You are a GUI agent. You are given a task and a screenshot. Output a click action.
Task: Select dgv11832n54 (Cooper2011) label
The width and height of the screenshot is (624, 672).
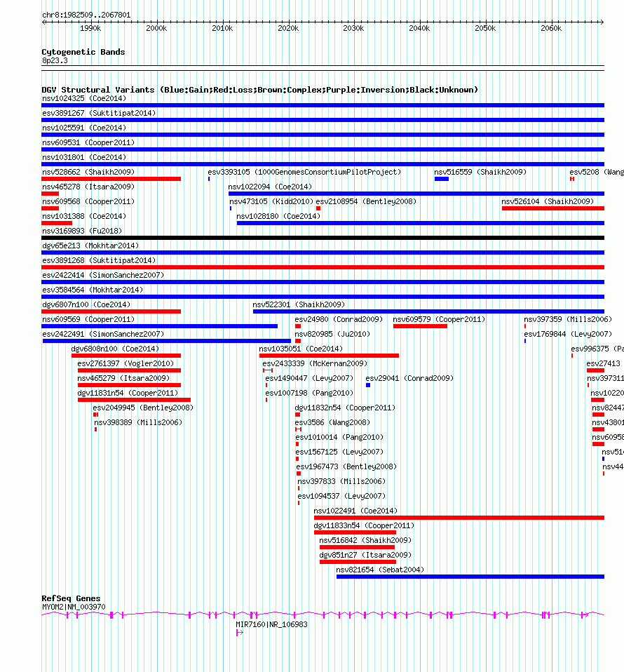[x=345, y=408]
